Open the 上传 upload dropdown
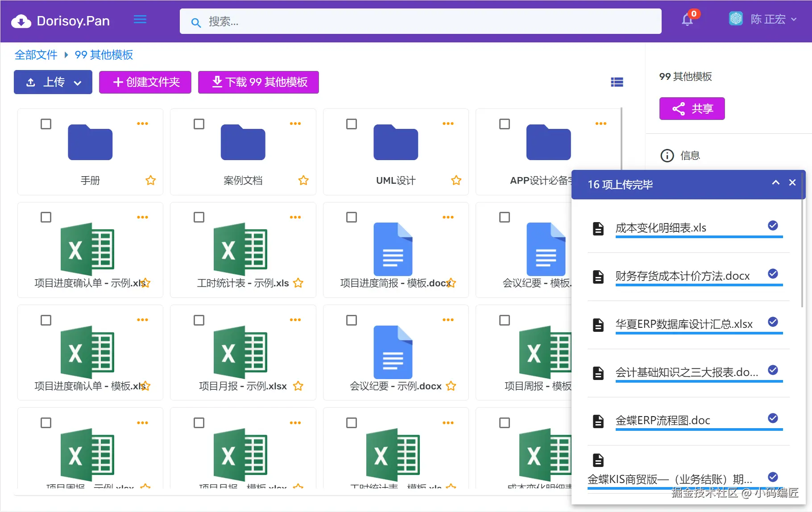 53,82
